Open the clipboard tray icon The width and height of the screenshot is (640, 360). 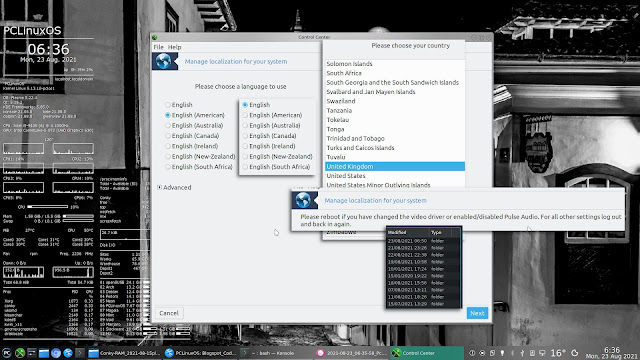(492, 353)
